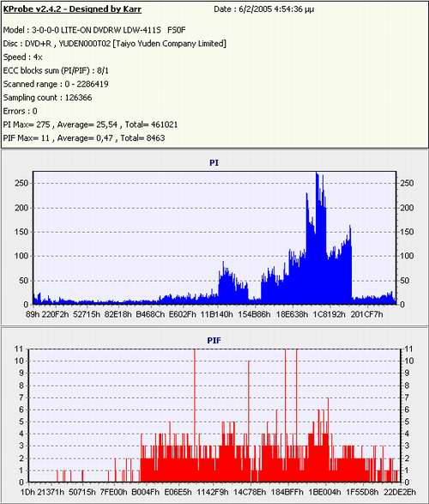This screenshot has height=504, width=429.
Task: Click the Sampling count 126366 line
Action: (47, 98)
